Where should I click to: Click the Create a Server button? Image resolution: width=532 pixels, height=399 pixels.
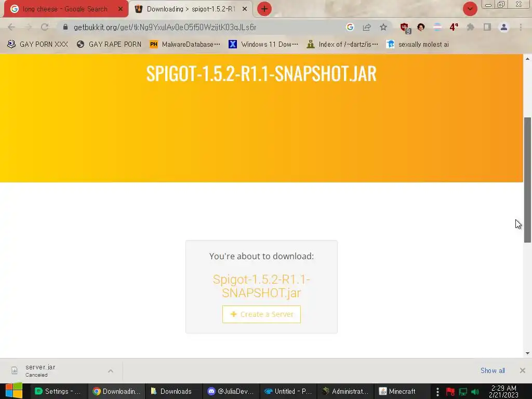click(262, 314)
